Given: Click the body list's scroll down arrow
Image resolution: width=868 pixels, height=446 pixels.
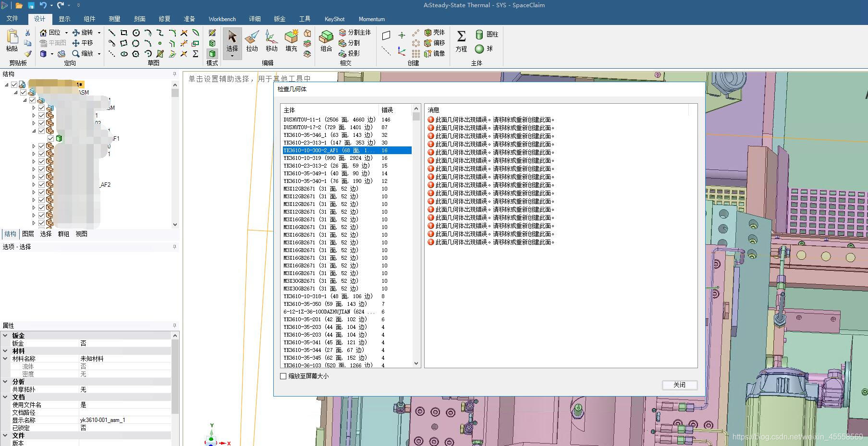Looking at the screenshot, I should click(416, 363).
